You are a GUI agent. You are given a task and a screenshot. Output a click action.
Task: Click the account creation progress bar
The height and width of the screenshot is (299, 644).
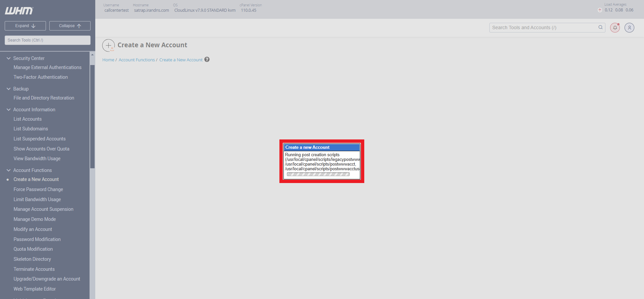318,174
